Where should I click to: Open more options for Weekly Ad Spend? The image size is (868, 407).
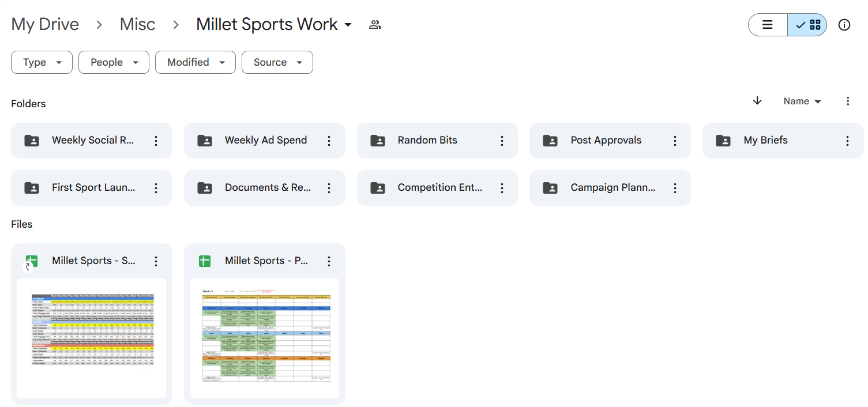click(x=329, y=141)
